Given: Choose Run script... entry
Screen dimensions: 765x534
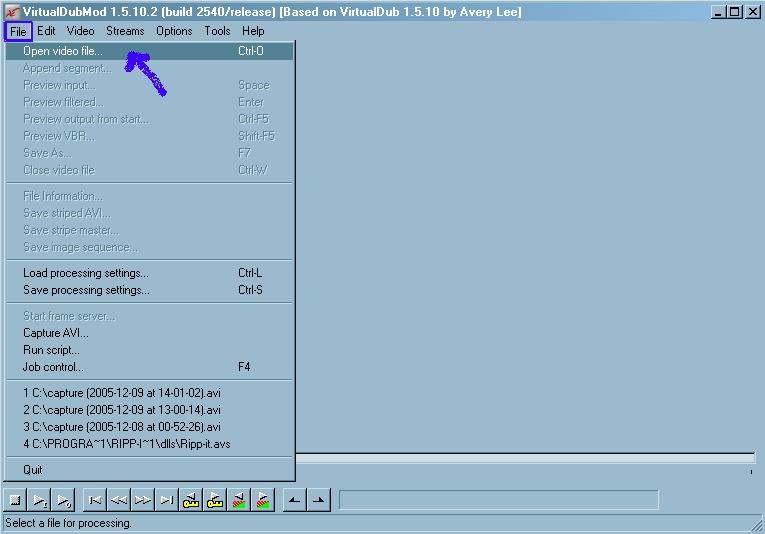Looking at the screenshot, I should (149, 350).
